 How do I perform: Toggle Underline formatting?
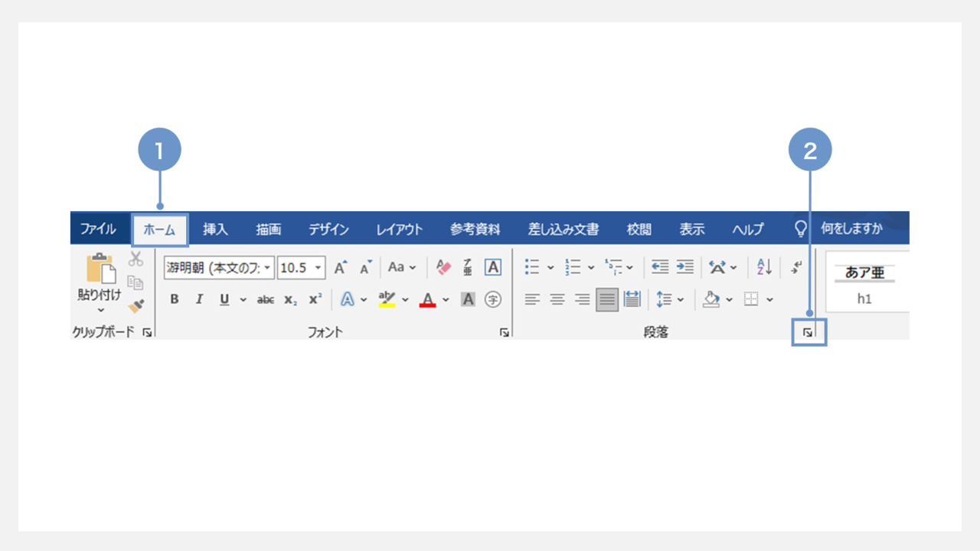pos(224,299)
